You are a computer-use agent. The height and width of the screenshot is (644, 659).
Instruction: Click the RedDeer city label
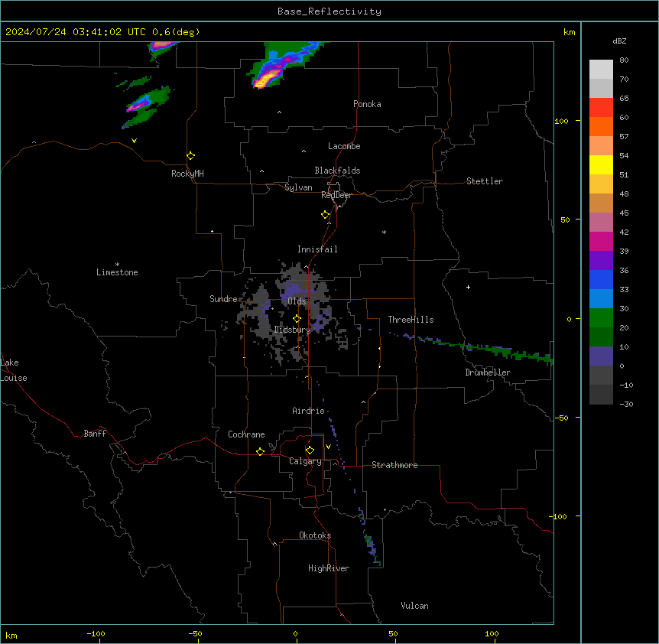coord(337,195)
